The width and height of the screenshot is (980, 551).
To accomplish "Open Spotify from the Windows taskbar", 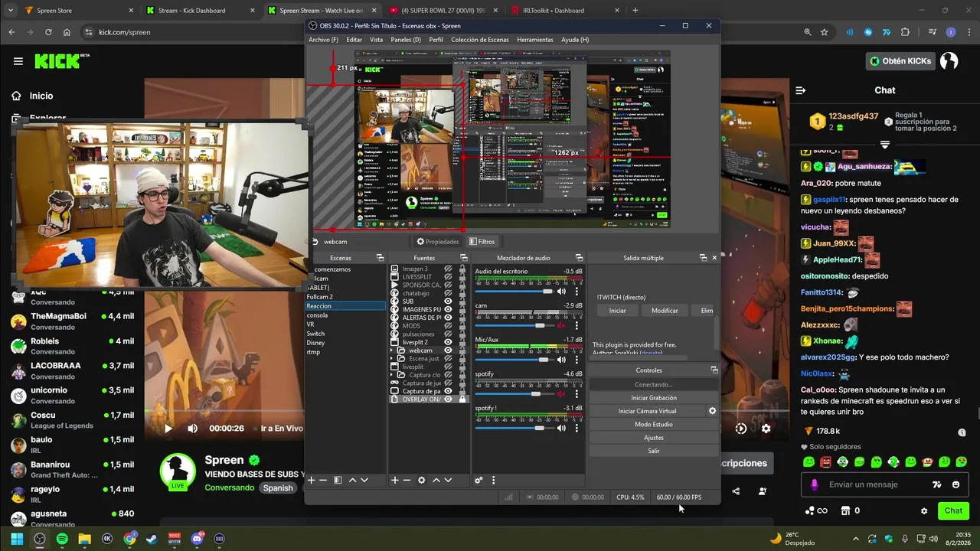I will [62, 539].
